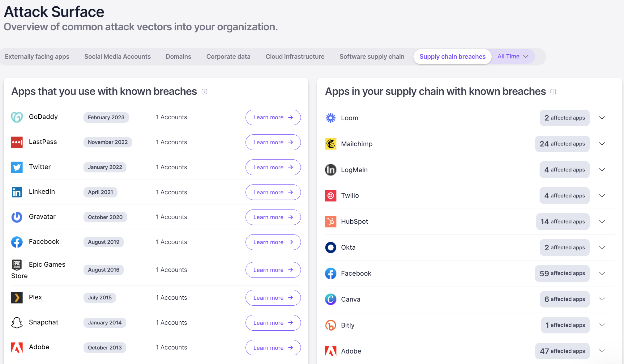The width and height of the screenshot is (624, 364).
Task: Click Learn more for Gravatar
Action: (x=273, y=217)
